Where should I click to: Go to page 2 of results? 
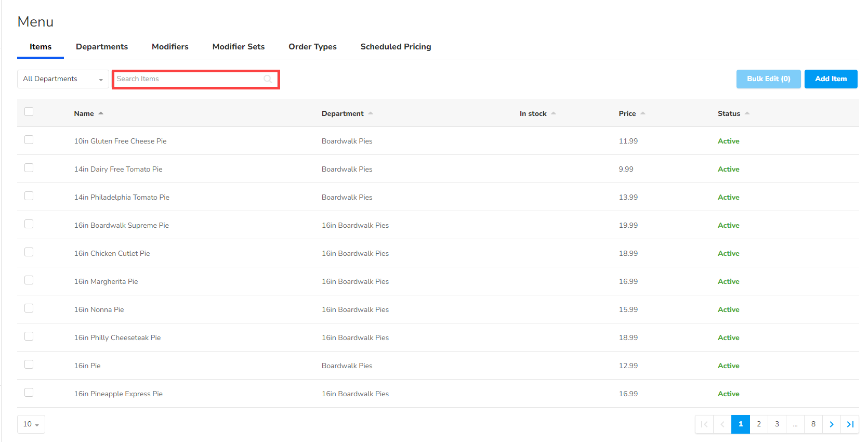click(759, 424)
